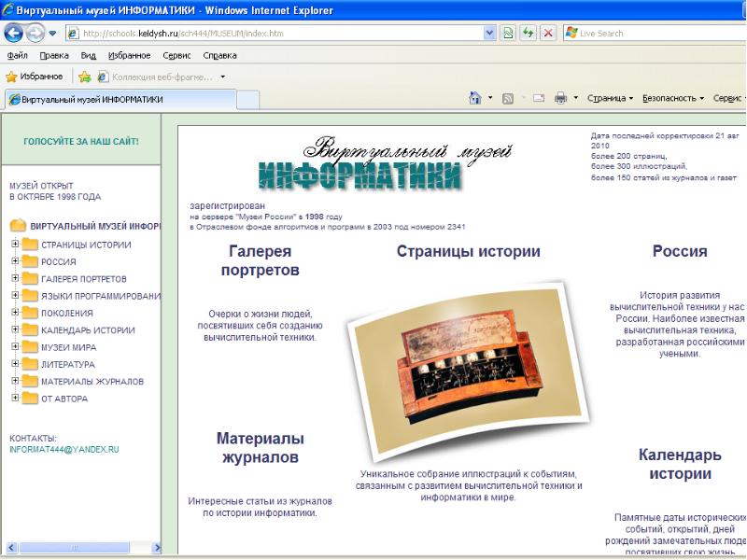The image size is (747, 560).
Task: Click the INFORMAT444@YANDEX.RU email link
Action: pyautogui.click(x=64, y=449)
